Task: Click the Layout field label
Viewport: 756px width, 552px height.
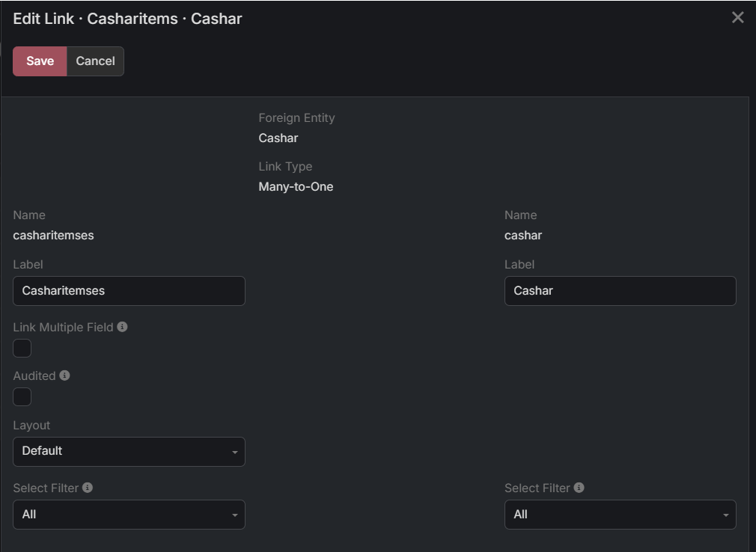Action: coord(31,426)
